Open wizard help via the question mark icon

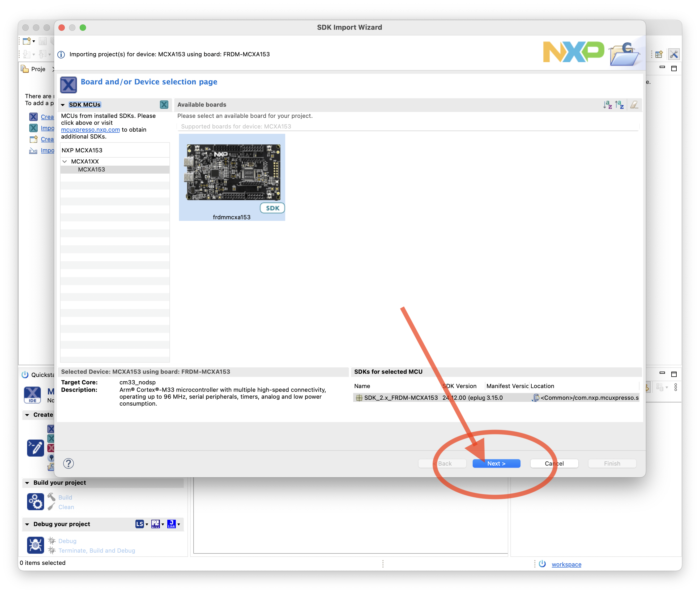coord(68,463)
